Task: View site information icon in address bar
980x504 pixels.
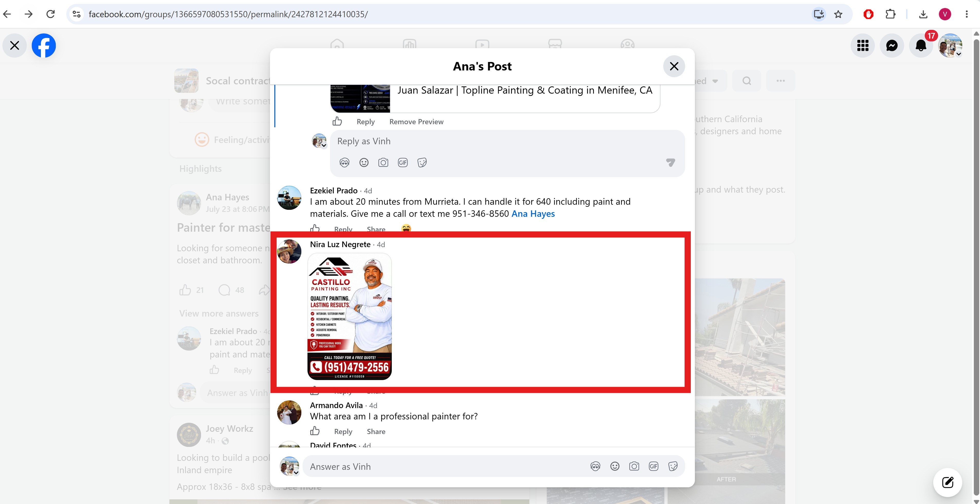Action: coord(76,14)
